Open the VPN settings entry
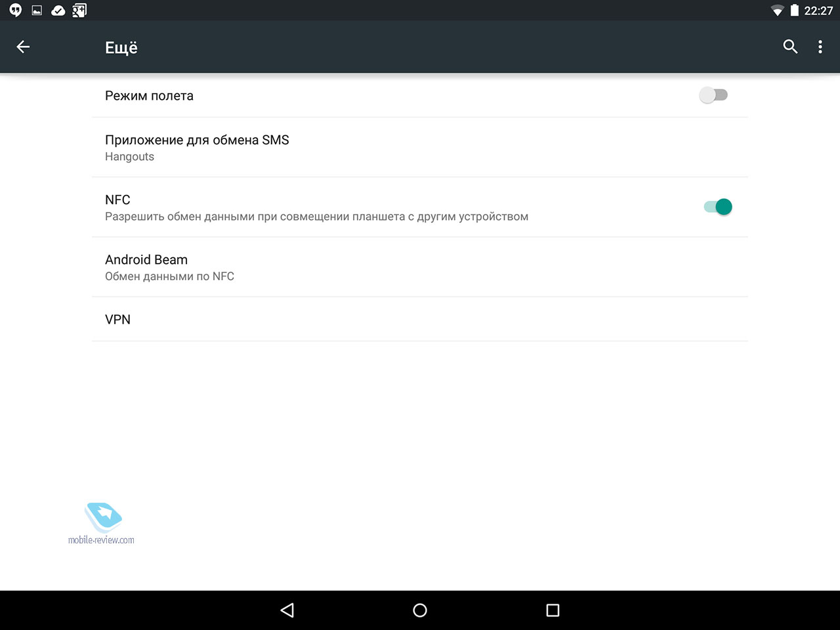 420,319
